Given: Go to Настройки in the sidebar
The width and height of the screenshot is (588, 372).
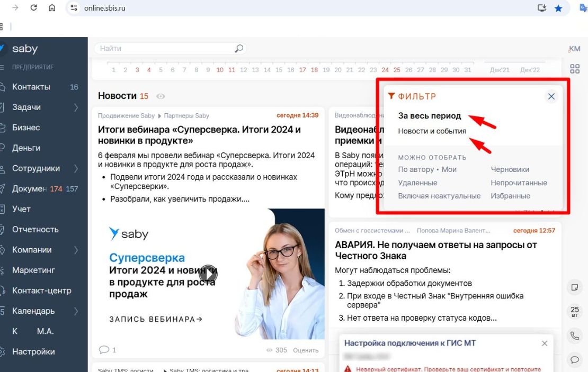Looking at the screenshot, I should (33, 352).
